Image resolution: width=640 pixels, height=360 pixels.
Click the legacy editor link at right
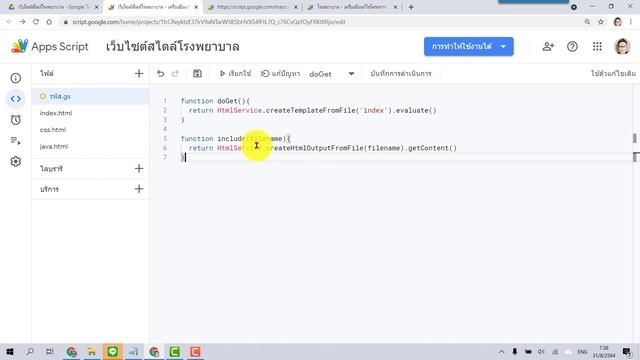click(613, 73)
